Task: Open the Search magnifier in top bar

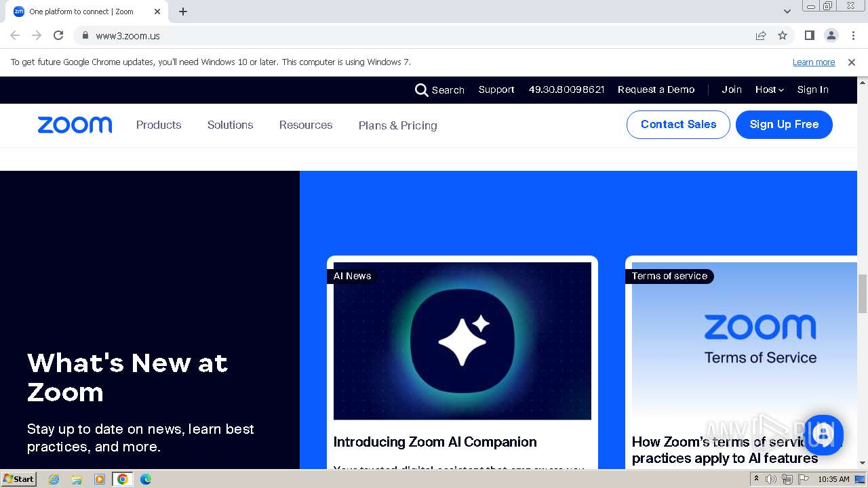Action: coord(421,90)
